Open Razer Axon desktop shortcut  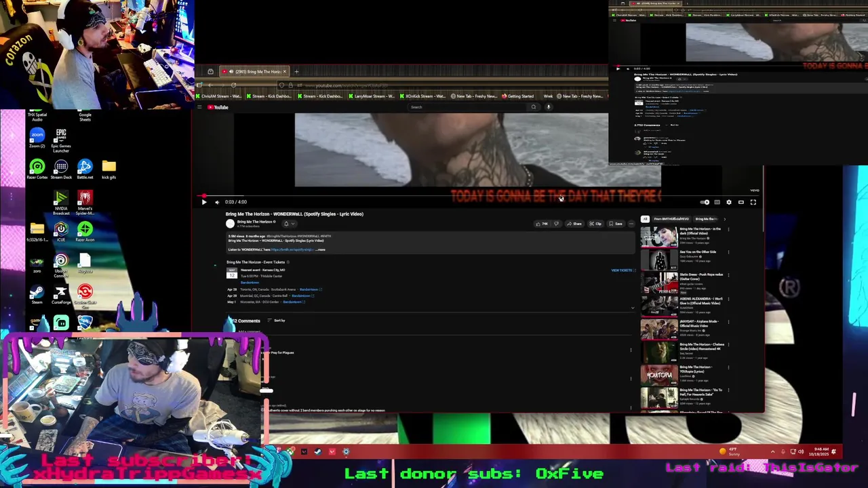point(85,232)
